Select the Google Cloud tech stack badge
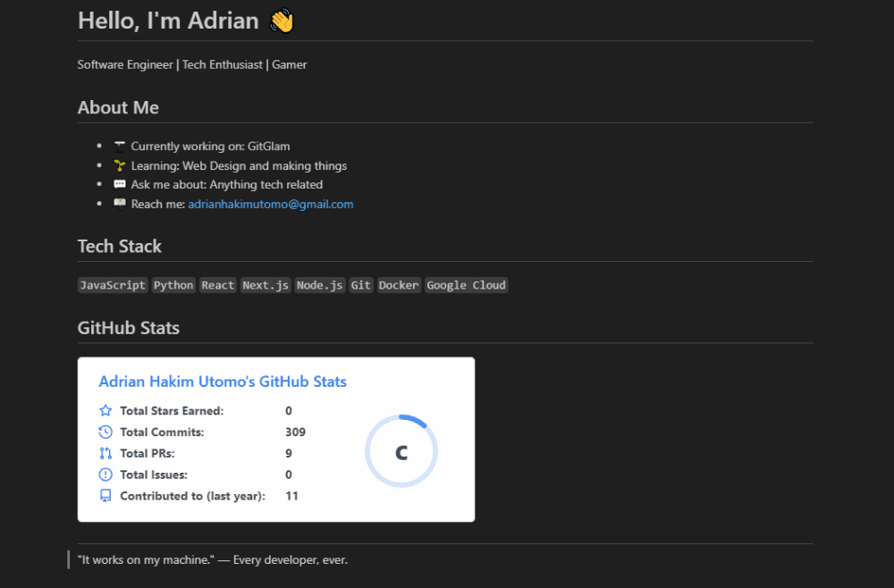The height and width of the screenshot is (588, 894). click(466, 286)
